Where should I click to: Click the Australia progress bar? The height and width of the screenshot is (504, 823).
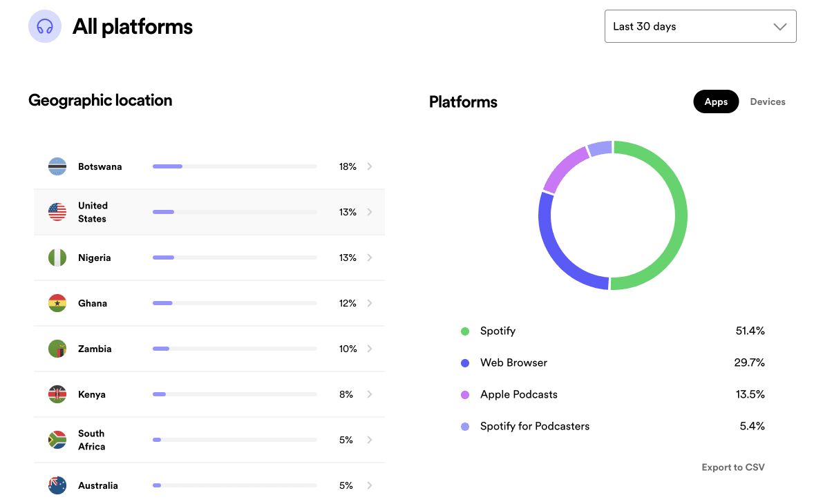235,485
